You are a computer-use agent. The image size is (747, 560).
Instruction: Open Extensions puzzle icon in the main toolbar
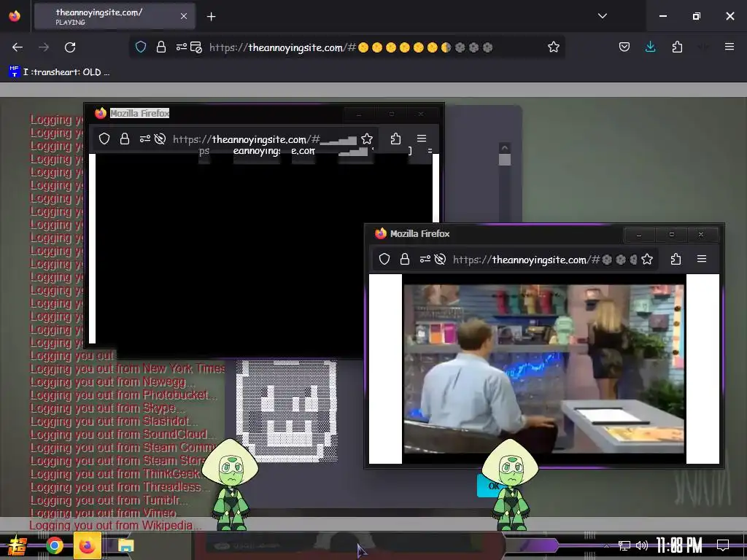677,47
